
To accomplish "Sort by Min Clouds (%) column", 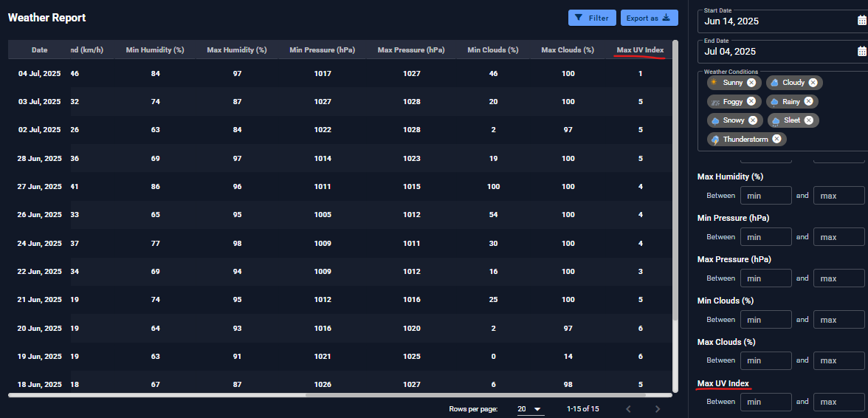I will point(493,49).
